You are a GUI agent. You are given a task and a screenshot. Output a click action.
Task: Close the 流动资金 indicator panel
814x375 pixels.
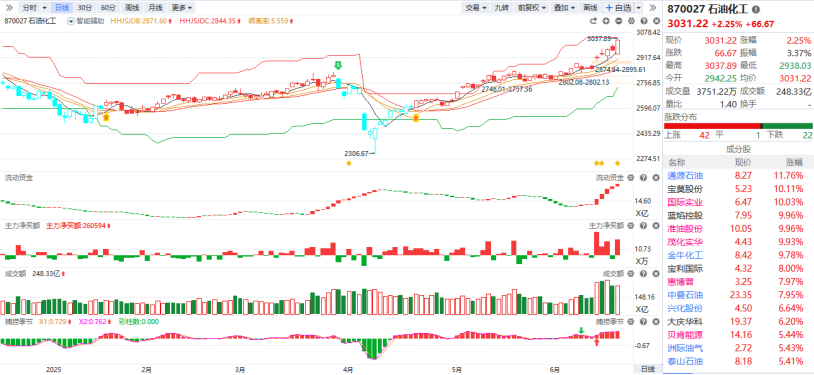(656, 178)
